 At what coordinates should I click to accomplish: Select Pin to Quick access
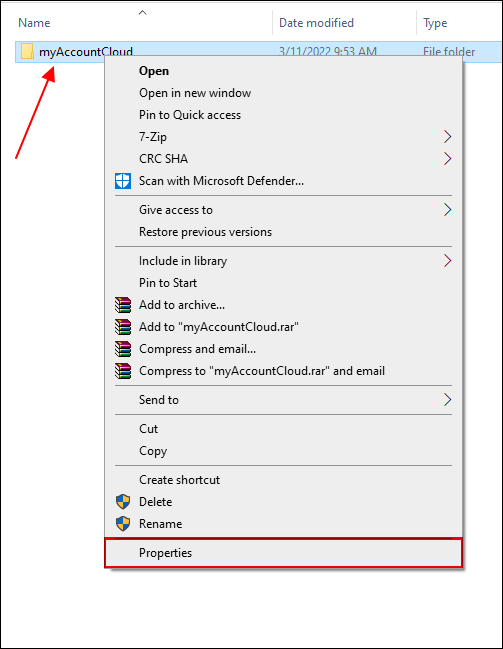click(x=190, y=115)
